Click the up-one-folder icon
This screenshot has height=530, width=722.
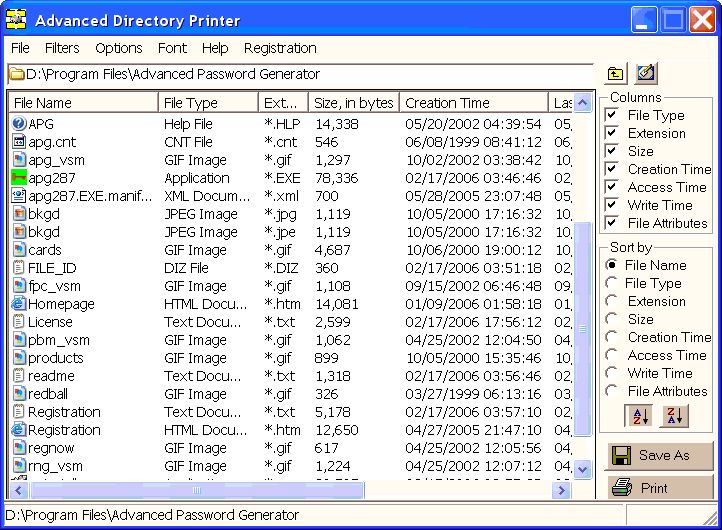pos(615,74)
